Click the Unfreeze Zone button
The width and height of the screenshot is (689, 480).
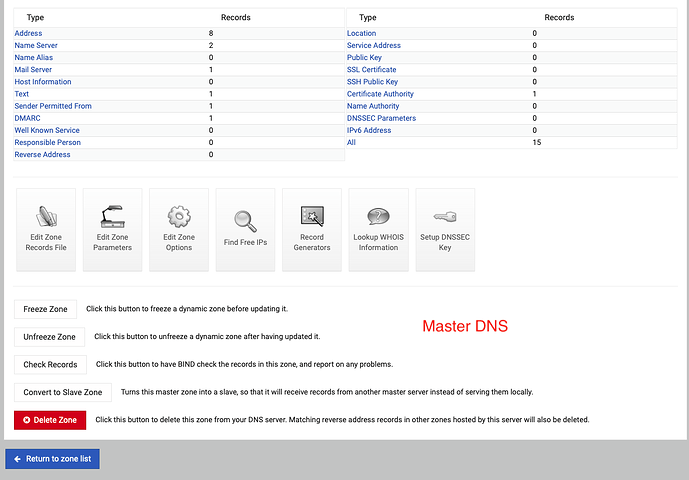tap(49, 337)
